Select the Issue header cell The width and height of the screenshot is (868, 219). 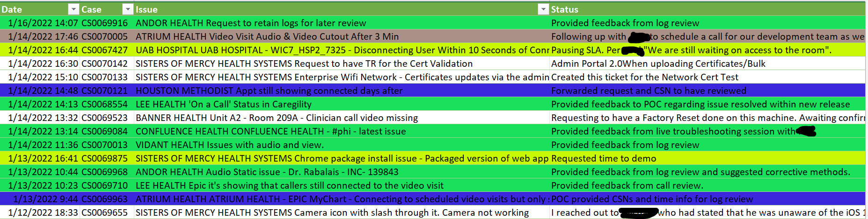pos(342,9)
